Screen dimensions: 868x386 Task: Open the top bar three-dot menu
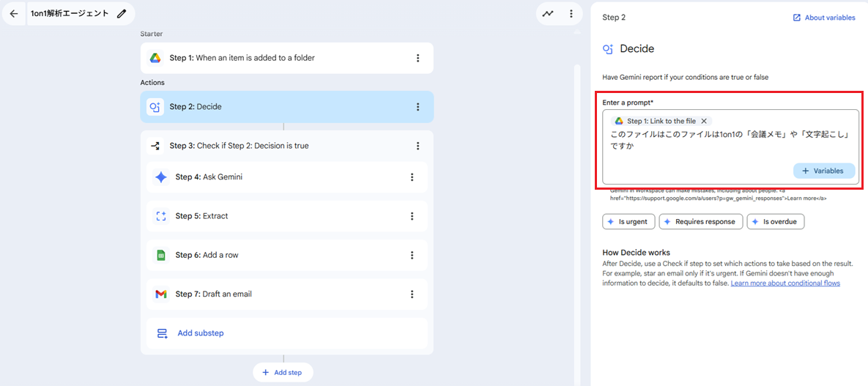click(571, 13)
